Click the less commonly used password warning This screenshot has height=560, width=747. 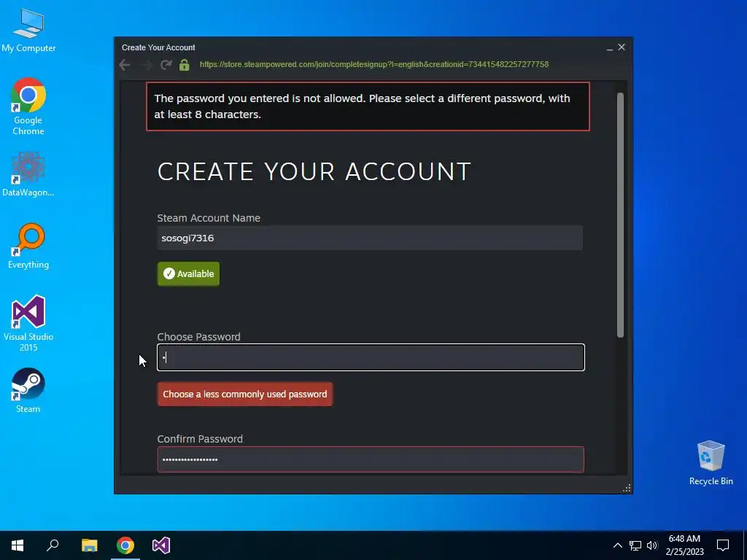point(245,394)
